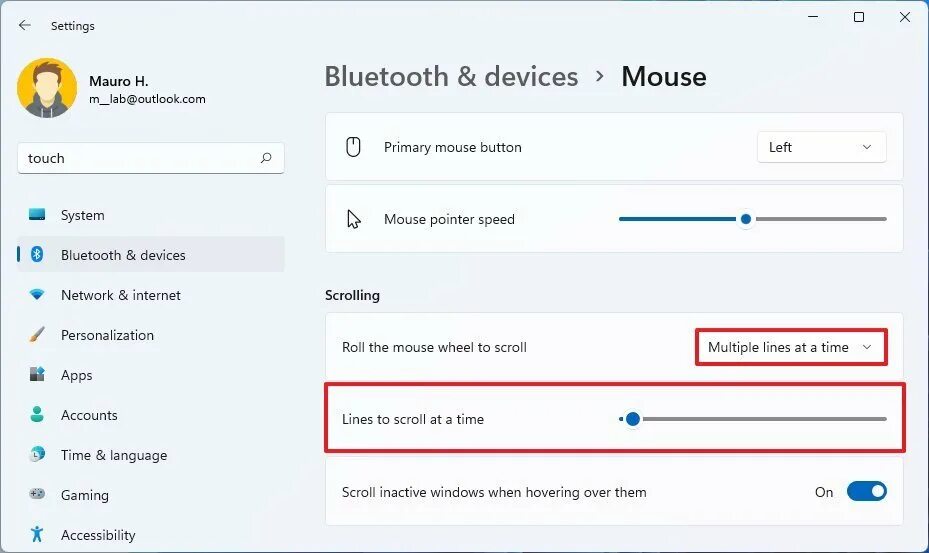
Task: Click the Lines to scroll slider handle
Action: coord(632,419)
